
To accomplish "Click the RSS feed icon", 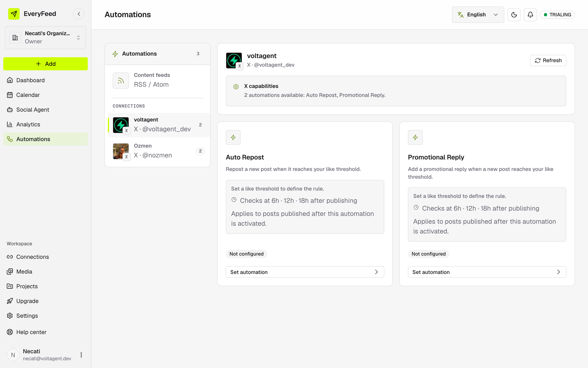I will pos(121,80).
